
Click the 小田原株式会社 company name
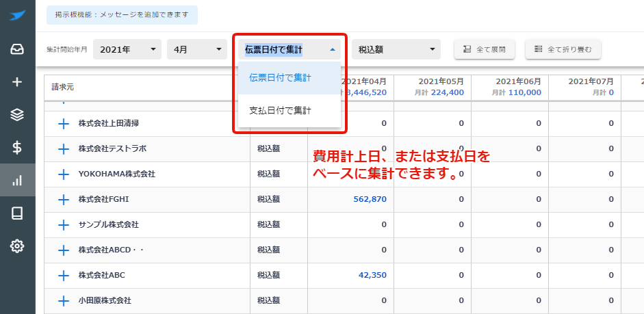click(x=105, y=301)
